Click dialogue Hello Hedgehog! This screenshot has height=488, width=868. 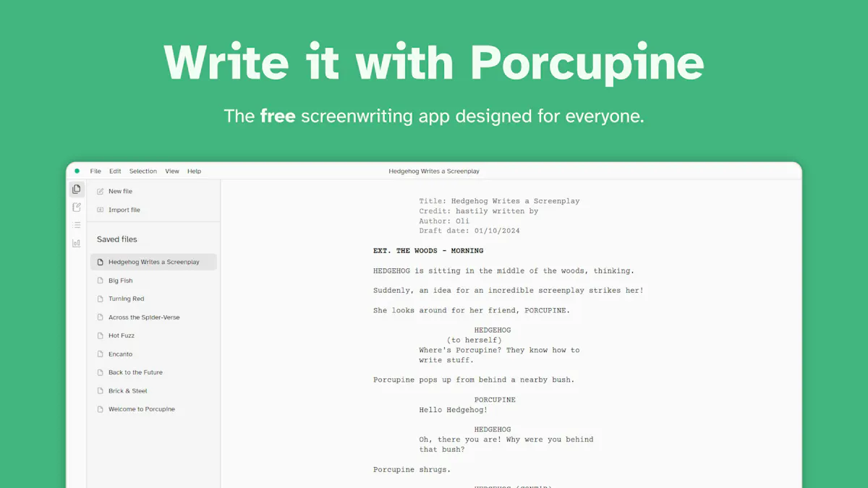[454, 410]
